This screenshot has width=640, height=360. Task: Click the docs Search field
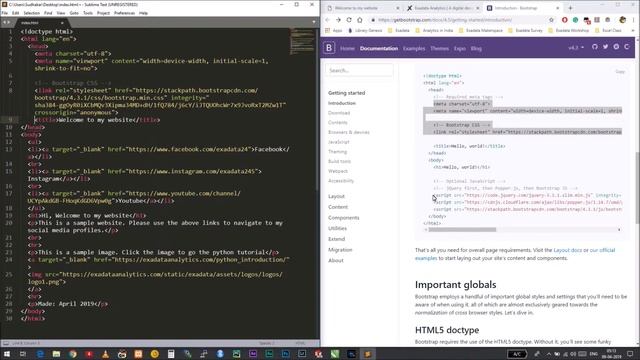pyautogui.click(x=359, y=70)
